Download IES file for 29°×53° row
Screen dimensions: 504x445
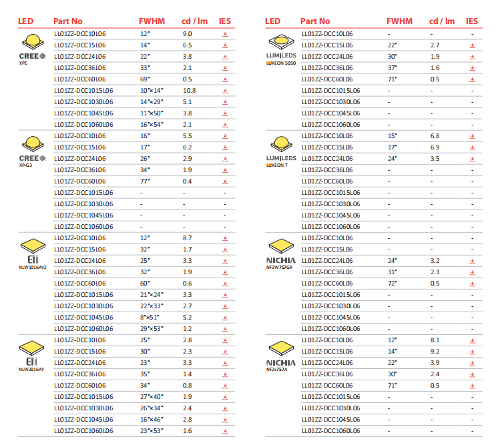tap(225, 329)
